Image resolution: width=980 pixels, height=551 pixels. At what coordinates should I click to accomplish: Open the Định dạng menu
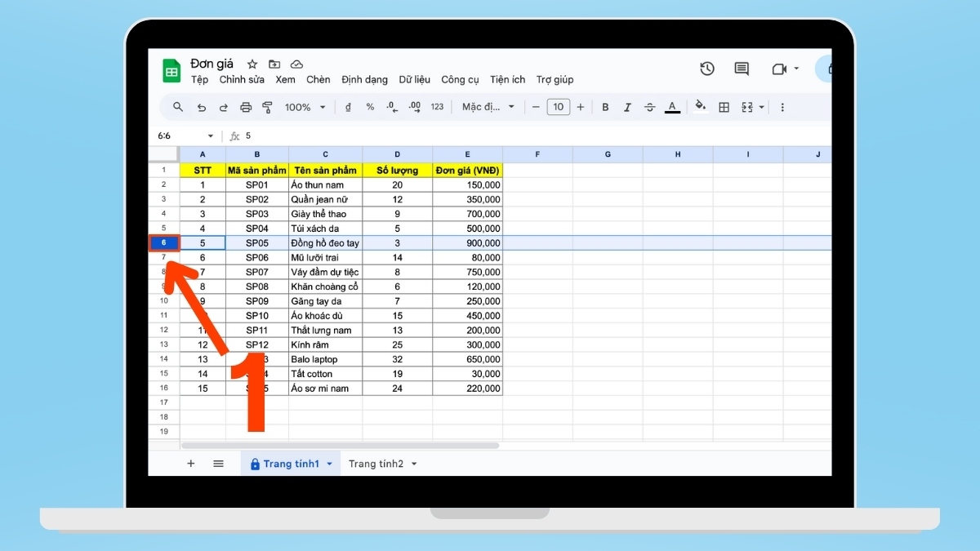364,79
